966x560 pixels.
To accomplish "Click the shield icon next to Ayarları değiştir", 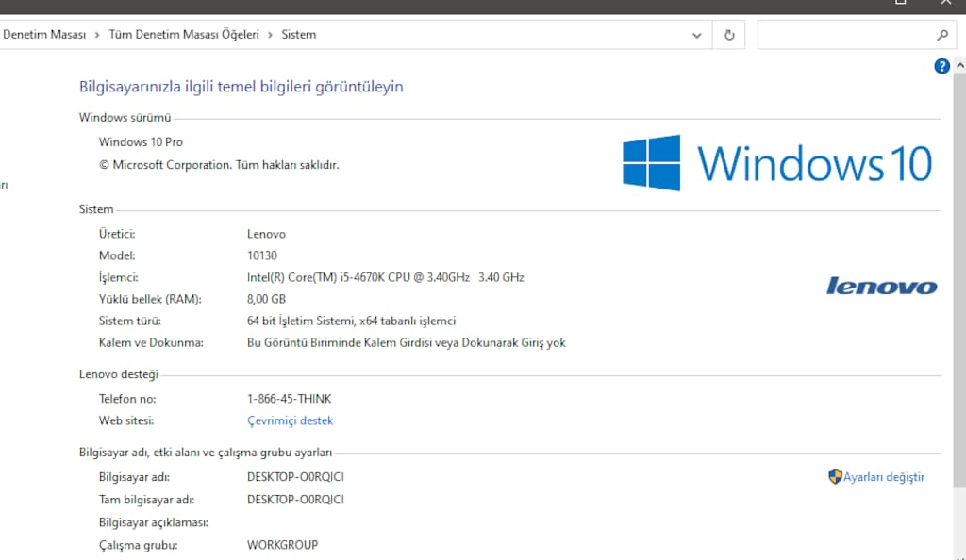I will coord(835,477).
